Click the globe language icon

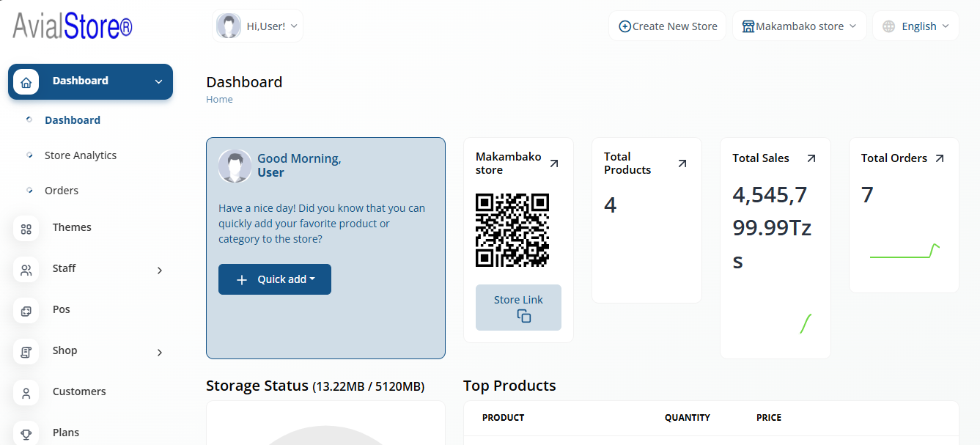tap(889, 26)
